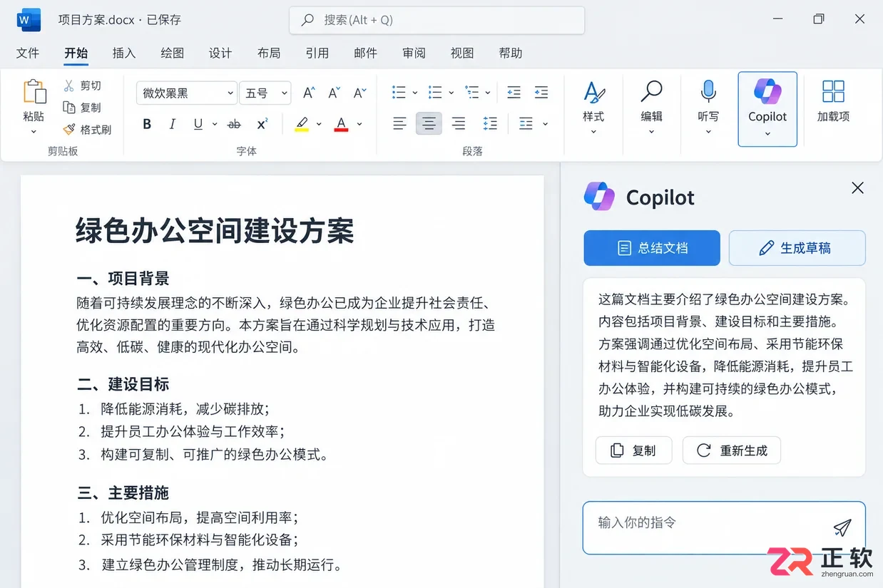Click the document heading 绿色办公空间建设方案

coord(215,231)
